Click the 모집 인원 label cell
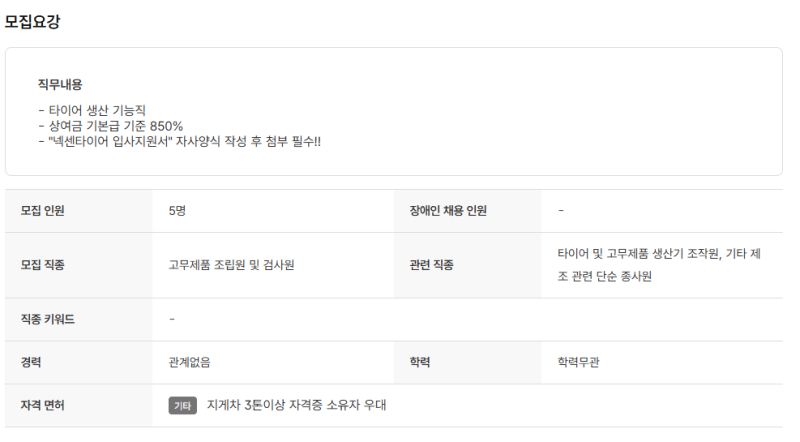 [43, 211]
